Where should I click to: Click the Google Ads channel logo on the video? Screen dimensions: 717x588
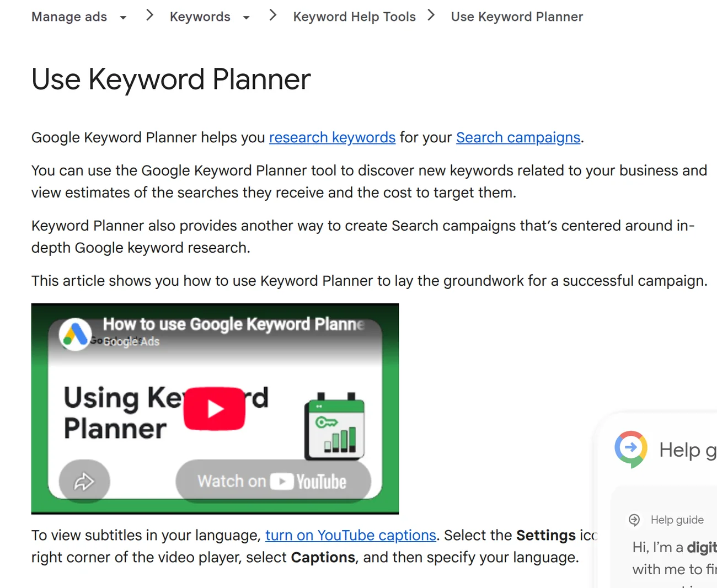point(76,334)
